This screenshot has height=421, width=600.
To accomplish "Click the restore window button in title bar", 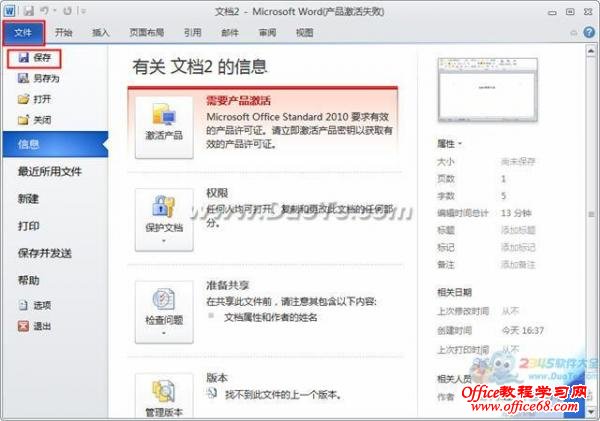I will click(x=570, y=12).
